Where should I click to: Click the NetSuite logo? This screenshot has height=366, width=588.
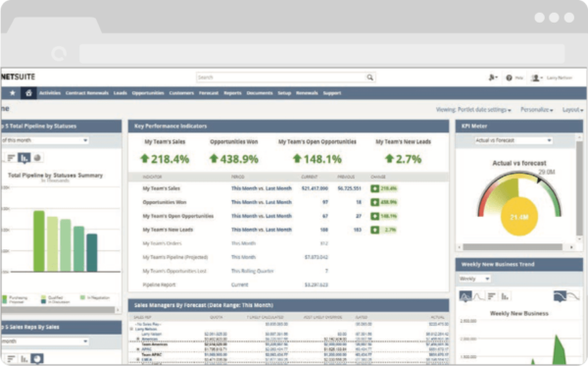[18, 77]
